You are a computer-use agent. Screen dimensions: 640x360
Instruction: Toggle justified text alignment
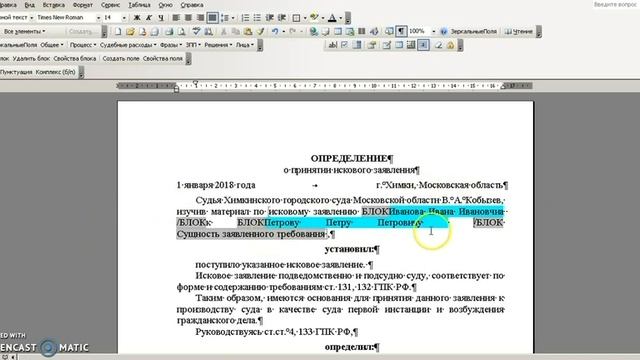point(212,18)
